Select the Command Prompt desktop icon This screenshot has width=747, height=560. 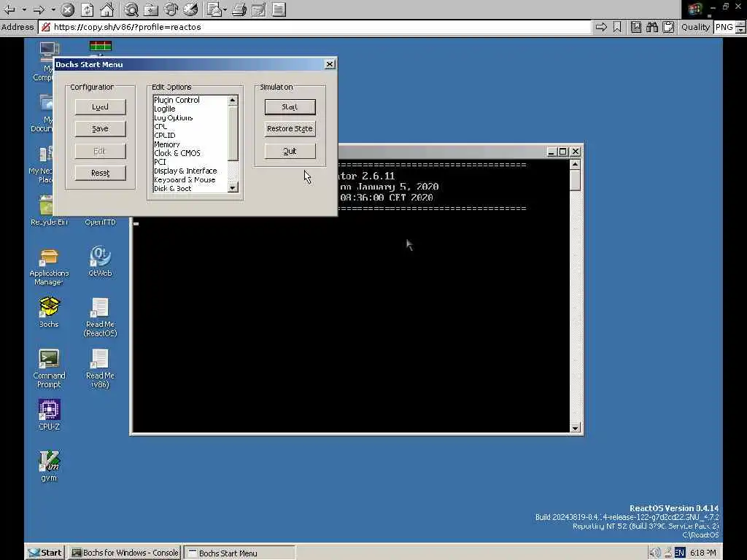click(49, 368)
